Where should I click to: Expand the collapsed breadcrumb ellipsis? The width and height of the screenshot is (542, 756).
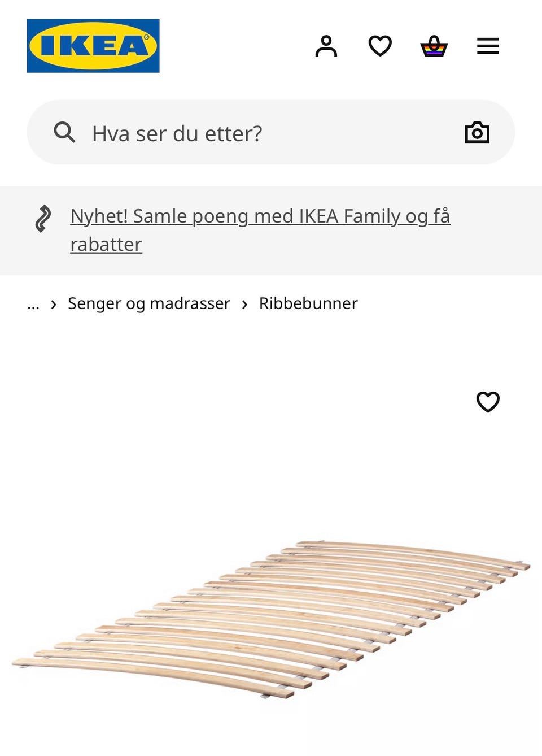(33, 303)
